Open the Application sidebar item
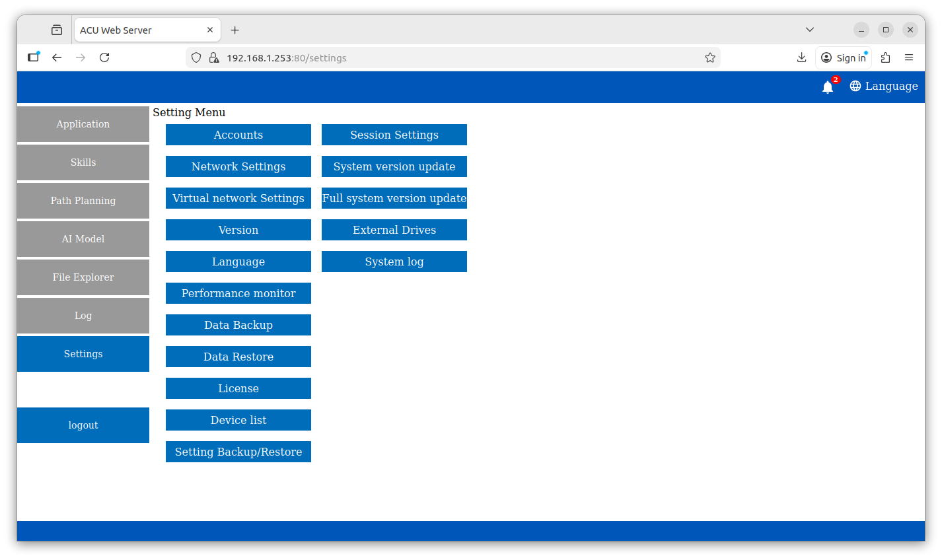This screenshot has width=942, height=560. pos(83,124)
